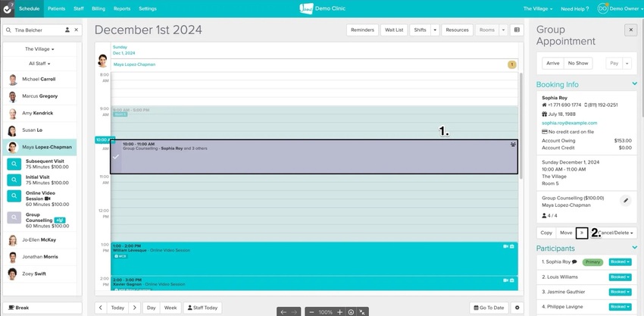The height and width of the screenshot is (316, 644).
Task: Open the Billing tab
Action: point(98,8)
